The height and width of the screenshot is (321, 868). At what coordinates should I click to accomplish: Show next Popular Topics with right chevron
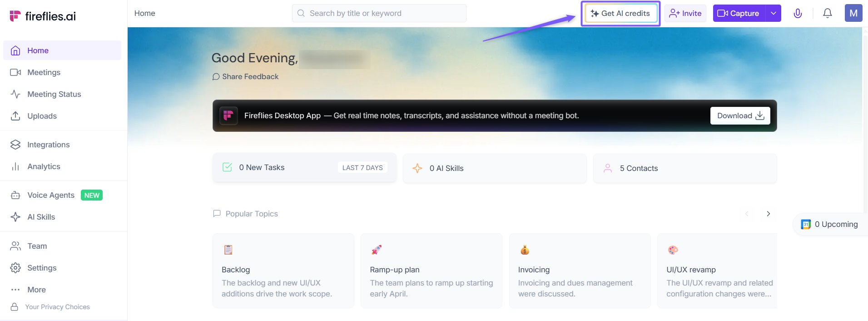coord(768,214)
